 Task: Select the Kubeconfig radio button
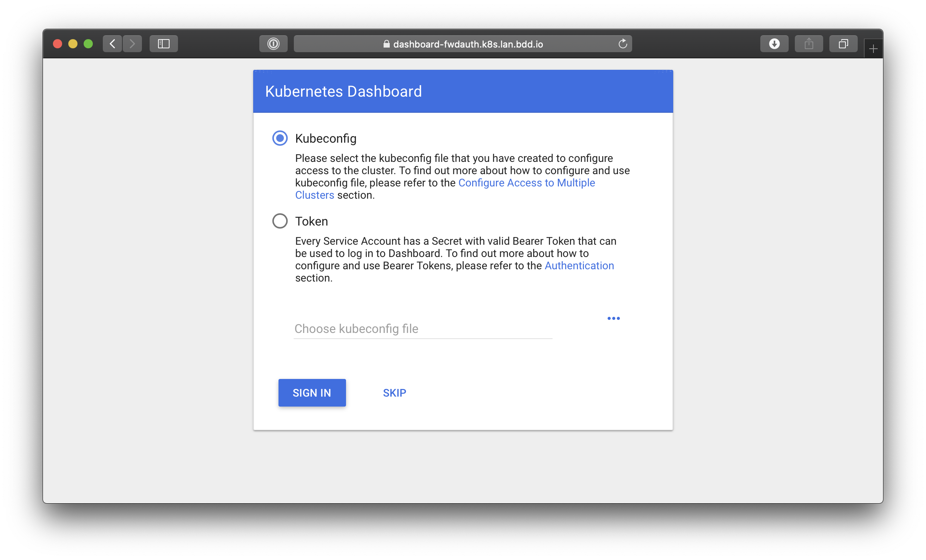pyautogui.click(x=280, y=138)
